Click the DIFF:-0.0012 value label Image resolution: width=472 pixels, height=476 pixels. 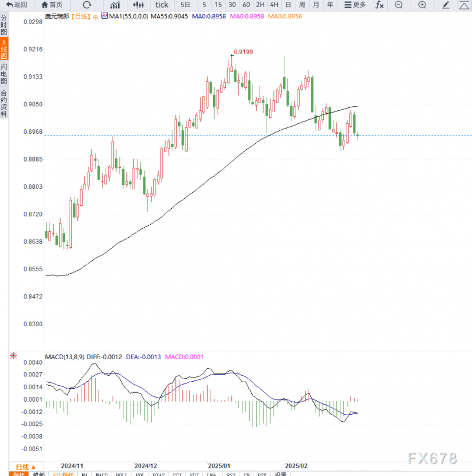click(104, 357)
